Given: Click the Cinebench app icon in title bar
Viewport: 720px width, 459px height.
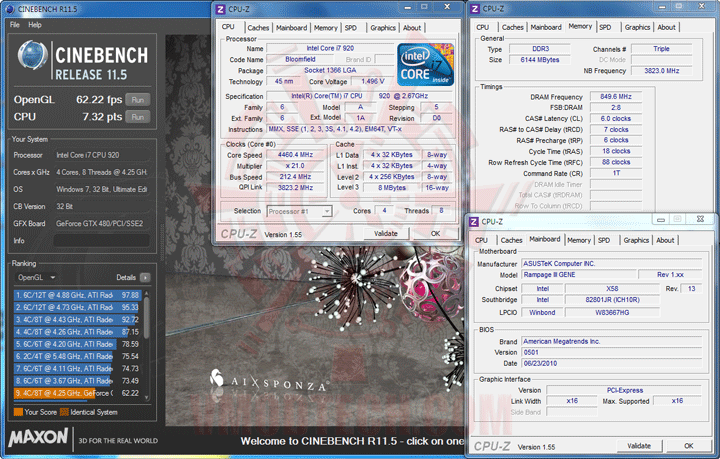Looking at the screenshot, I should [x=10, y=9].
